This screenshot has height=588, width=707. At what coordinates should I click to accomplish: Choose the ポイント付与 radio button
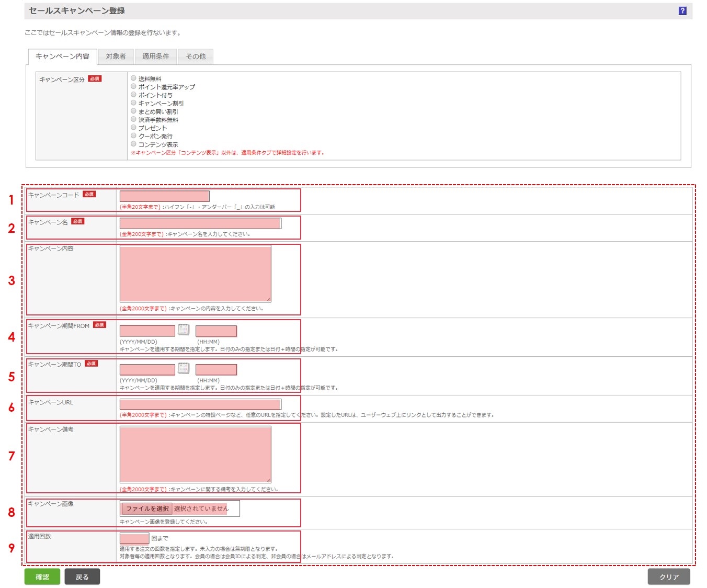tap(133, 95)
